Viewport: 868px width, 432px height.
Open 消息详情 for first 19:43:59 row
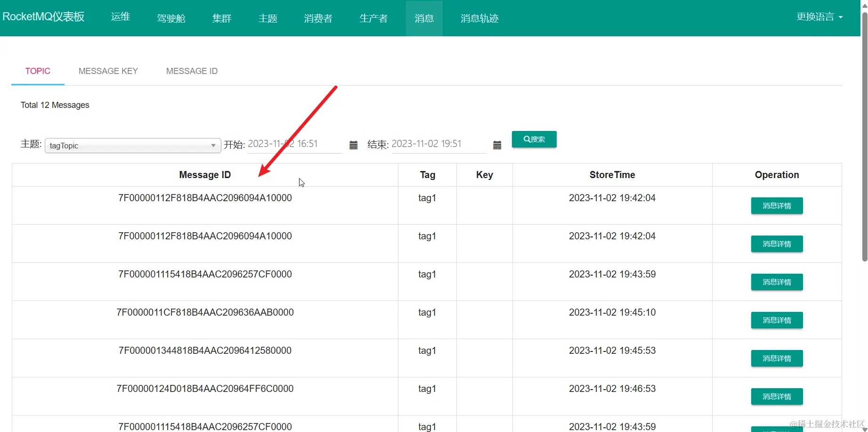pos(777,282)
